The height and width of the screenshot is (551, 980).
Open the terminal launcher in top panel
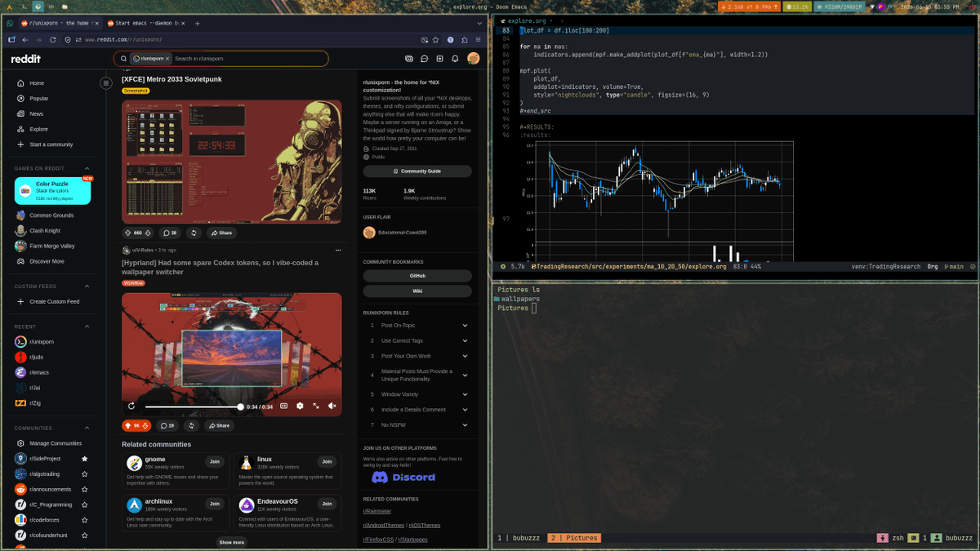(x=24, y=7)
